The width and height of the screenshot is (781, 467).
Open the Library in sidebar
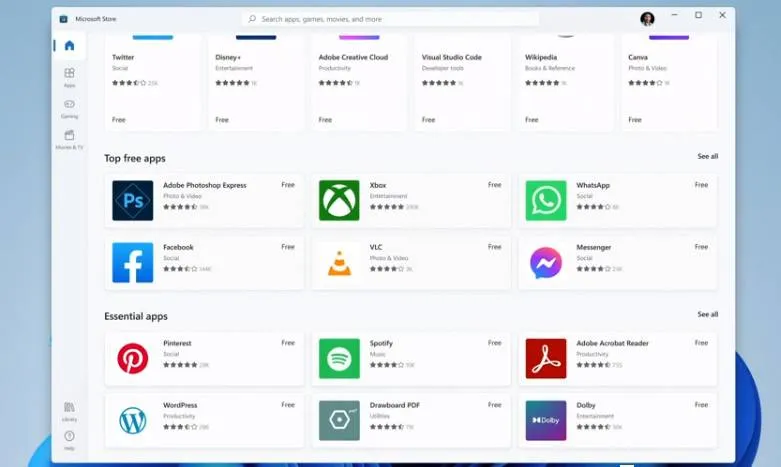(x=69, y=411)
